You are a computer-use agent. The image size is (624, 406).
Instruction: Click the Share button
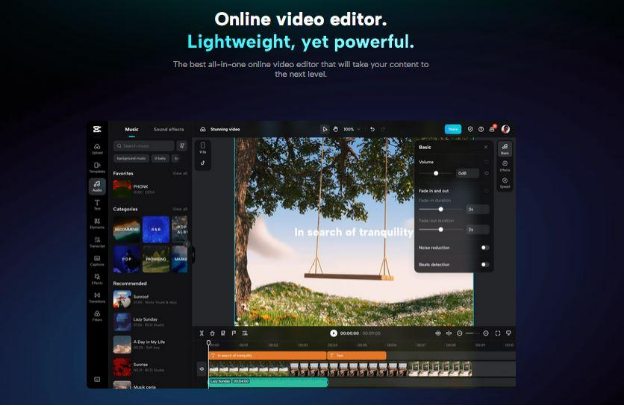[x=453, y=129]
